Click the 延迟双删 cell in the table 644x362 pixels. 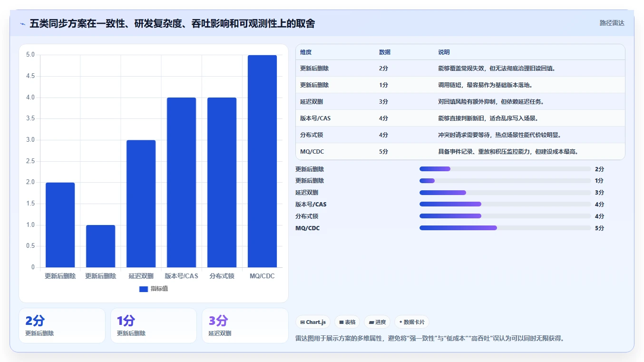pyautogui.click(x=312, y=102)
